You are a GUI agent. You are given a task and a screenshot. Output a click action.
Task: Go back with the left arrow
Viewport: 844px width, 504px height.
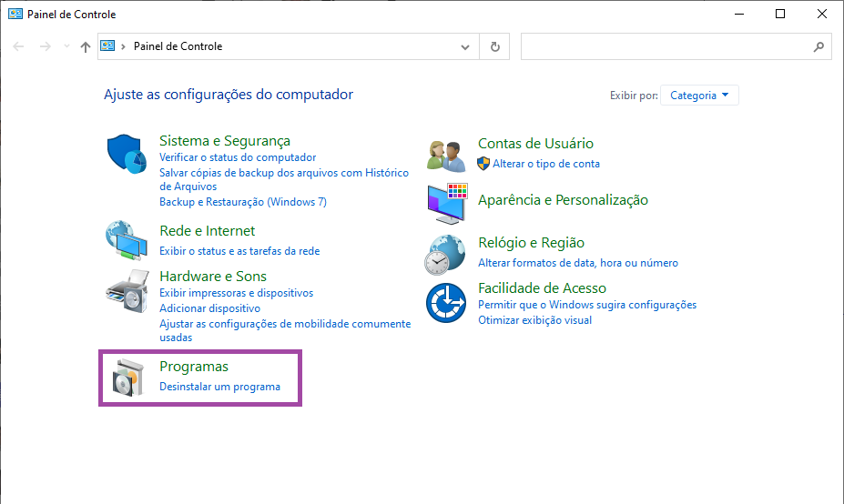[18, 46]
